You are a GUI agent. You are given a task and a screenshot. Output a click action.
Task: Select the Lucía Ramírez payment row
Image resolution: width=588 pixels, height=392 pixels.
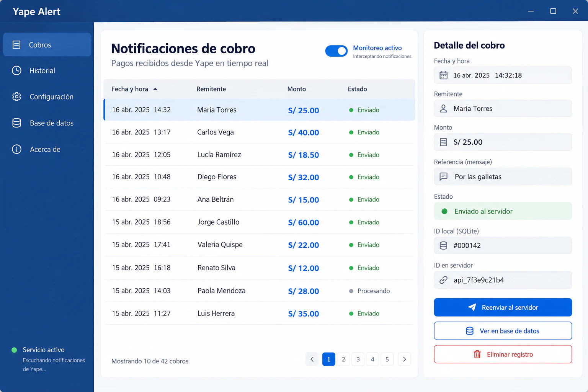coord(259,155)
